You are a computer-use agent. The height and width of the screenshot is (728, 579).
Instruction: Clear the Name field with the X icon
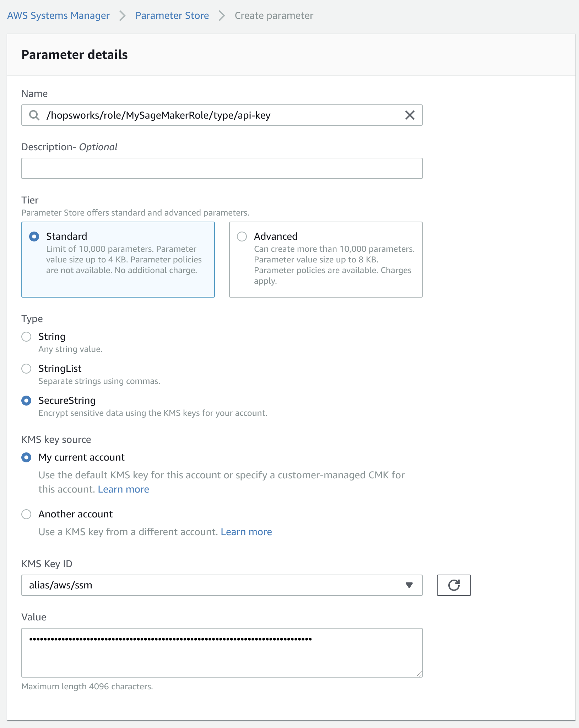(x=410, y=115)
